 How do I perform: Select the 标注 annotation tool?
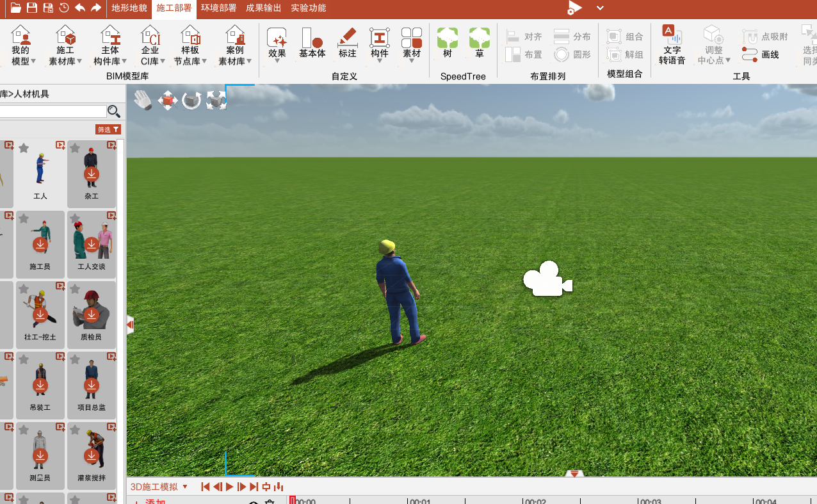[x=348, y=44]
